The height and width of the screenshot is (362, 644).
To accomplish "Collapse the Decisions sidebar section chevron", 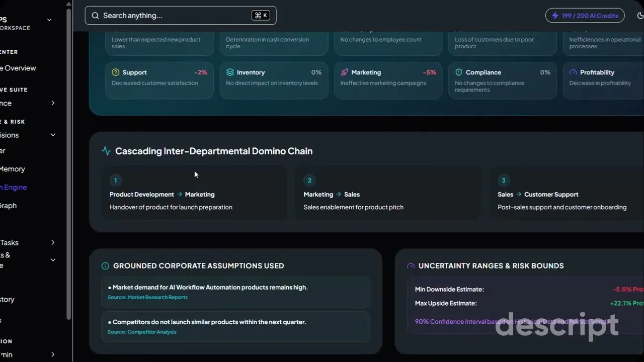I will point(53,135).
